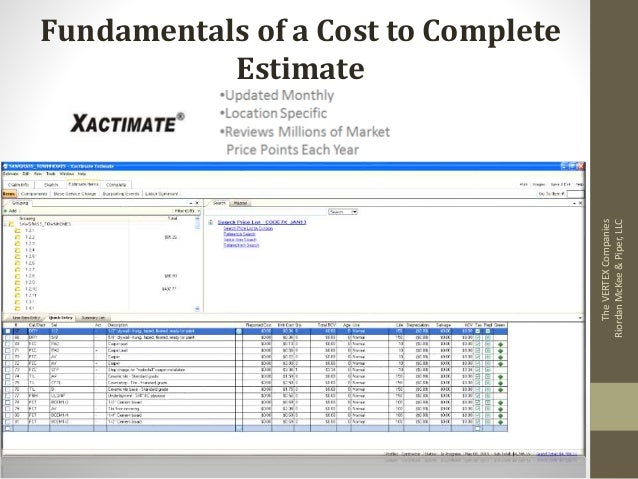638x479 pixels.
Task: Click folder icon for group 1.2.10
Action: [17, 289]
